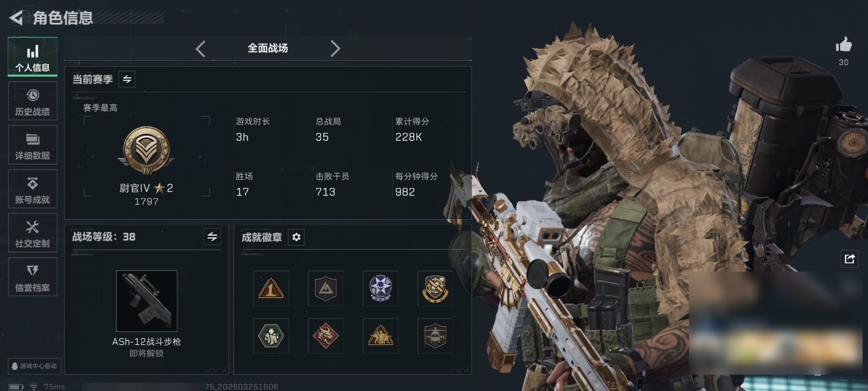Open 成就徽章 gear settings

296,237
